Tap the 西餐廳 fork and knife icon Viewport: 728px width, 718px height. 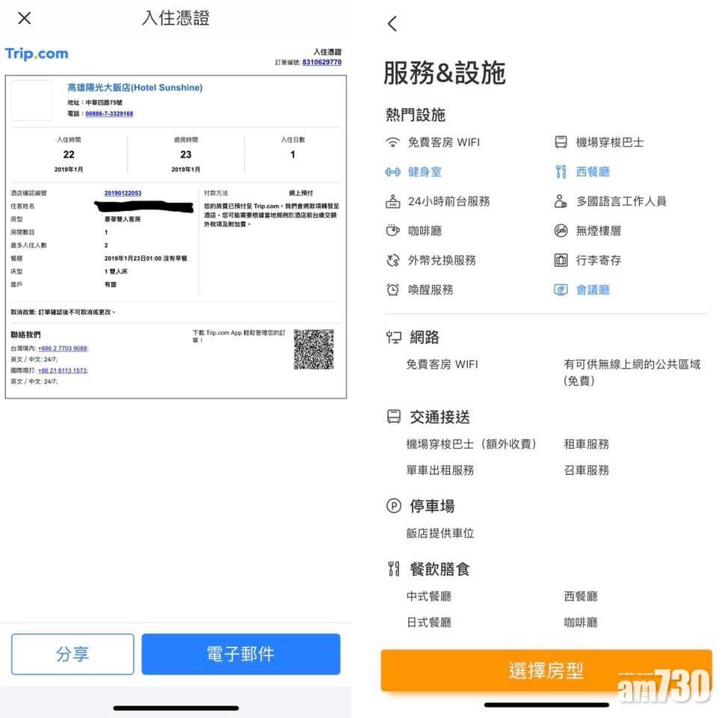[x=561, y=172]
